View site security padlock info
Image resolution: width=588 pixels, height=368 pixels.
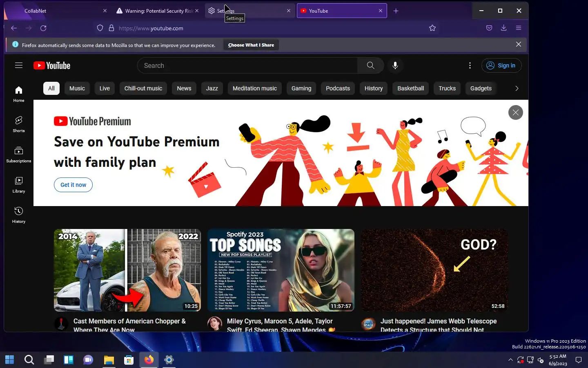[x=111, y=28]
